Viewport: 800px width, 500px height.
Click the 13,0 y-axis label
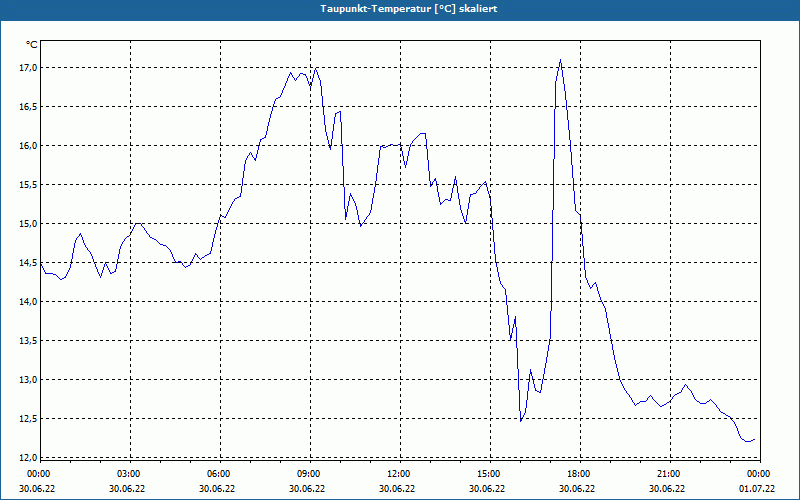[x=27, y=380]
